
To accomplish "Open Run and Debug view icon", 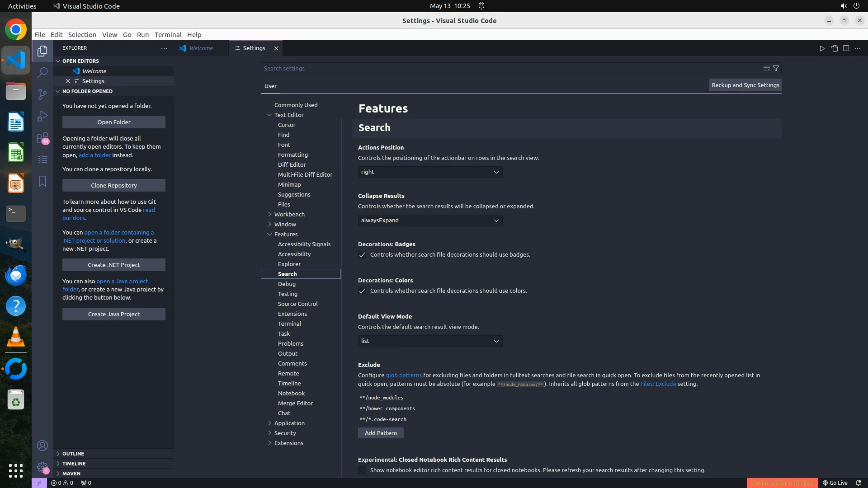I will (42, 116).
